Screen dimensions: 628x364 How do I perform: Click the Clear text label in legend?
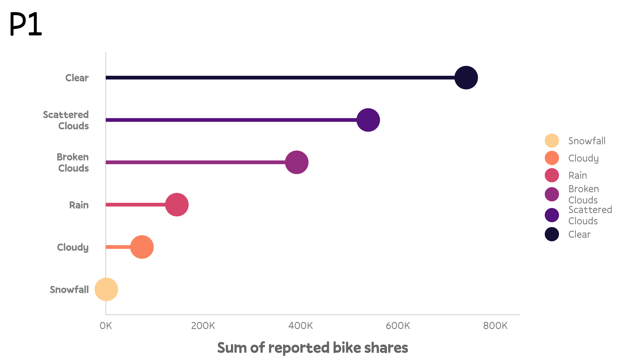click(579, 235)
